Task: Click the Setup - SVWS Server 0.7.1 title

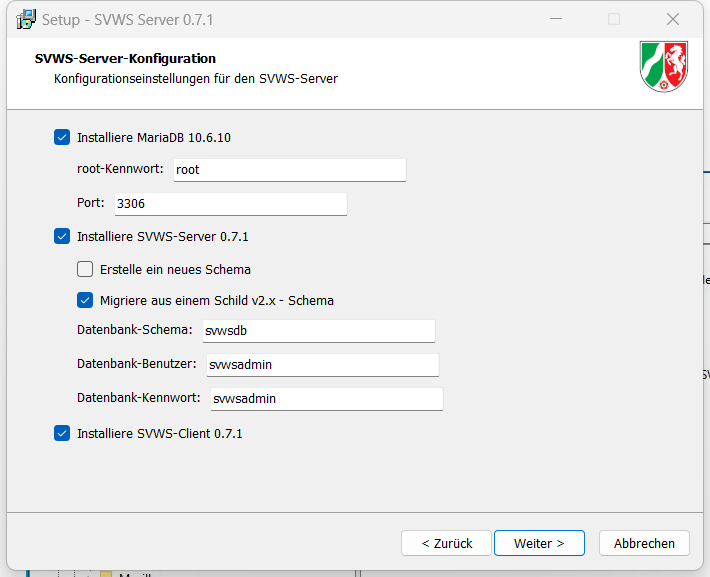Action: coord(127,20)
